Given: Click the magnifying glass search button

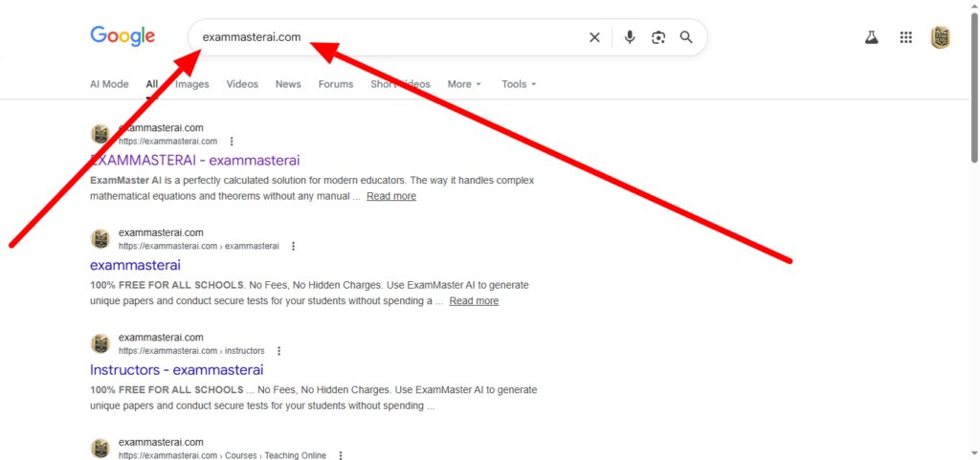Looking at the screenshot, I should pos(686,37).
